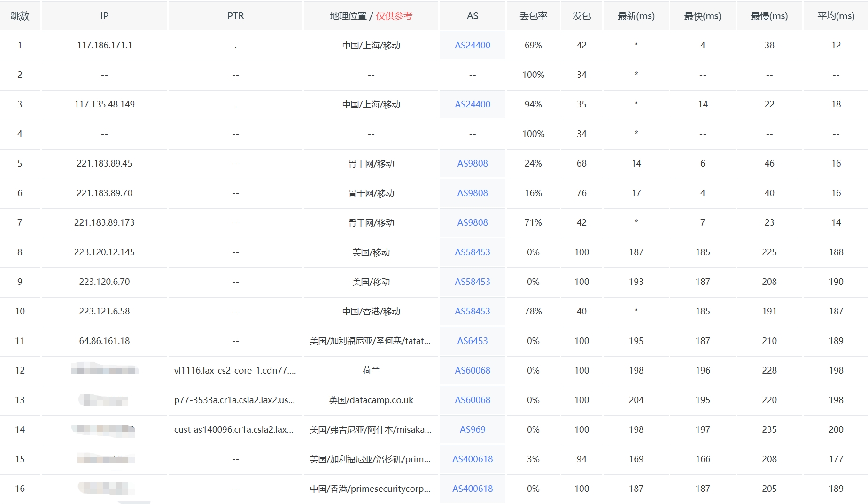Viewport: 868px width, 504px height.
Task: Click the 中国/香港/移动 location cell
Action: (371, 311)
